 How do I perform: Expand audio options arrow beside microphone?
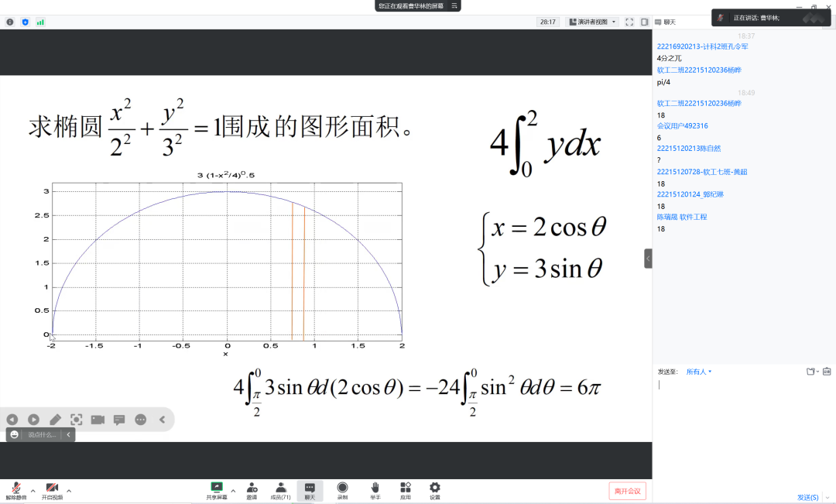(x=33, y=490)
